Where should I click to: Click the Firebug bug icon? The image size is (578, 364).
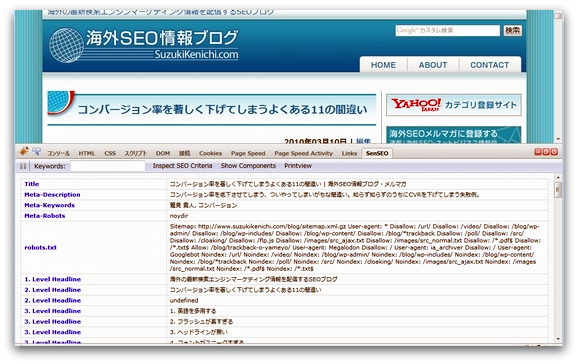[24, 151]
